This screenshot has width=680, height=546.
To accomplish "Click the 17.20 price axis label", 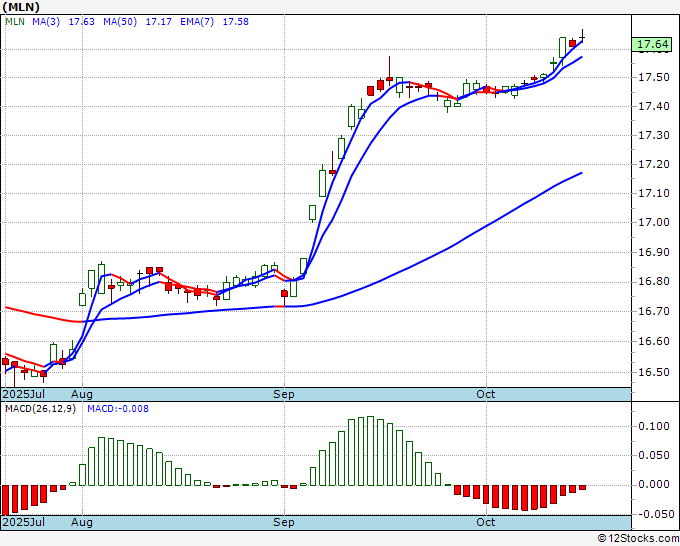I will pos(654,164).
